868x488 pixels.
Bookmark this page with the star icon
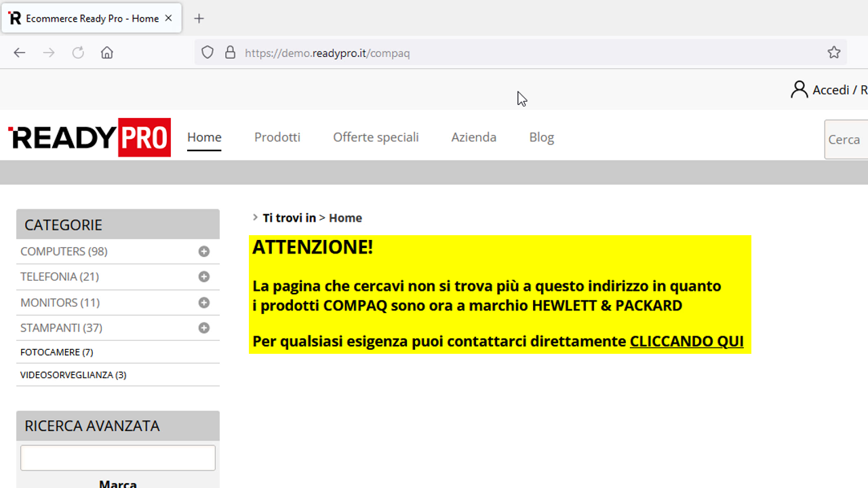pyautogui.click(x=834, y=53)
